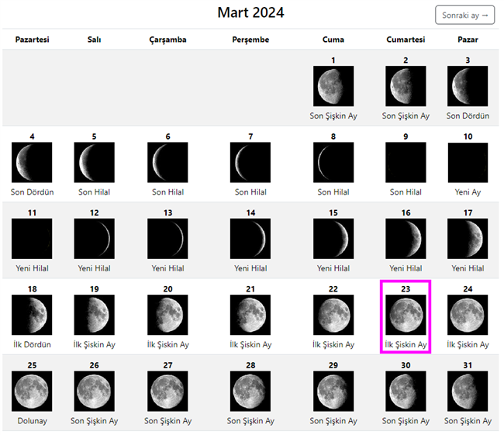504x435 pixels.
Task: Select the Dolunay full moon image on day 25
Action: [32, 391]
